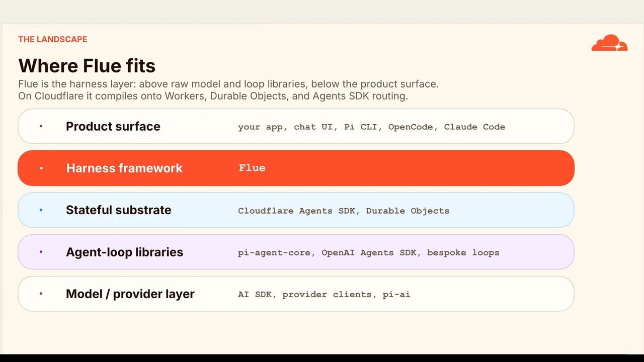Click the 'Product surface' layer title
This screenshot has width=644, height=362.
(x=113, y=126)
